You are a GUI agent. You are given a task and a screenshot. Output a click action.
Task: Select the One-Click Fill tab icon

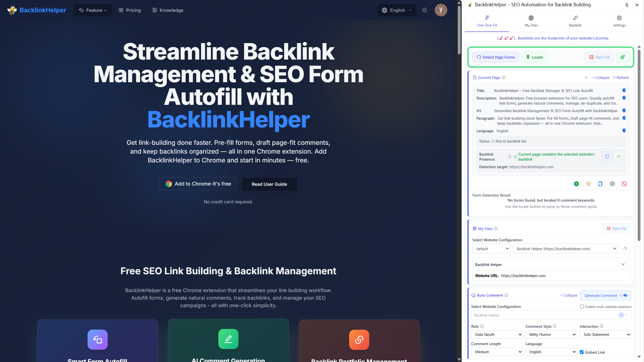[x=487, y=18]
